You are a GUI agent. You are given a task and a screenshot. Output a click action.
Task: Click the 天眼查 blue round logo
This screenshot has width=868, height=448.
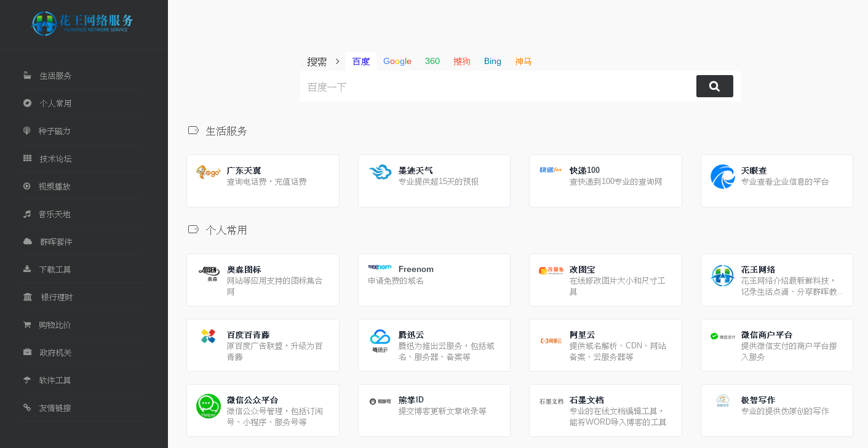[723, 177]
